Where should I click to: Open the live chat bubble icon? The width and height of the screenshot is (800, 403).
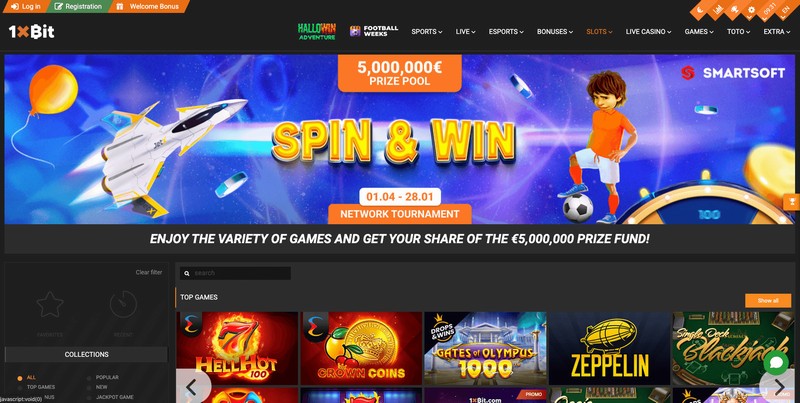(x=776, y=363)
